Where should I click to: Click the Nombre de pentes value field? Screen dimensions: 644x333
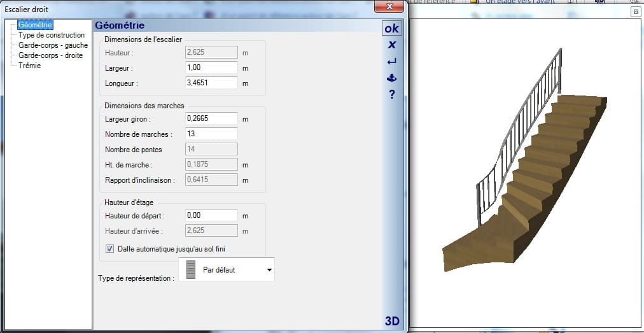(x=211, y=149)
